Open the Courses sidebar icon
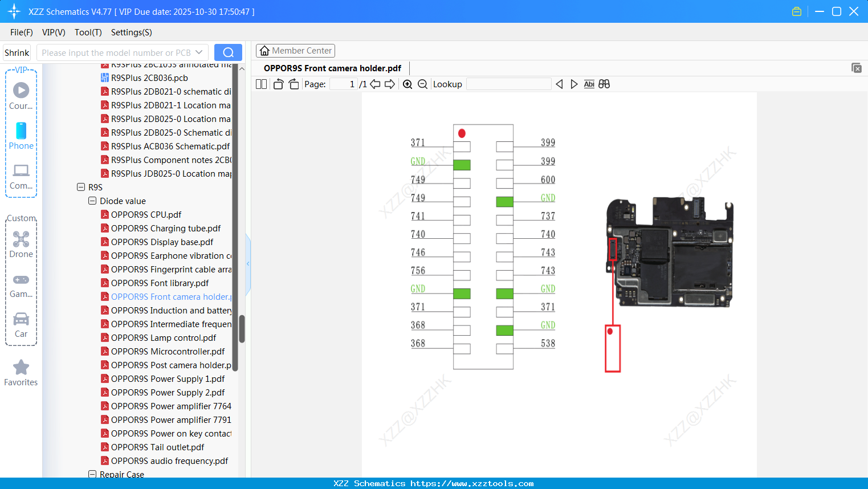 (21, 96)
